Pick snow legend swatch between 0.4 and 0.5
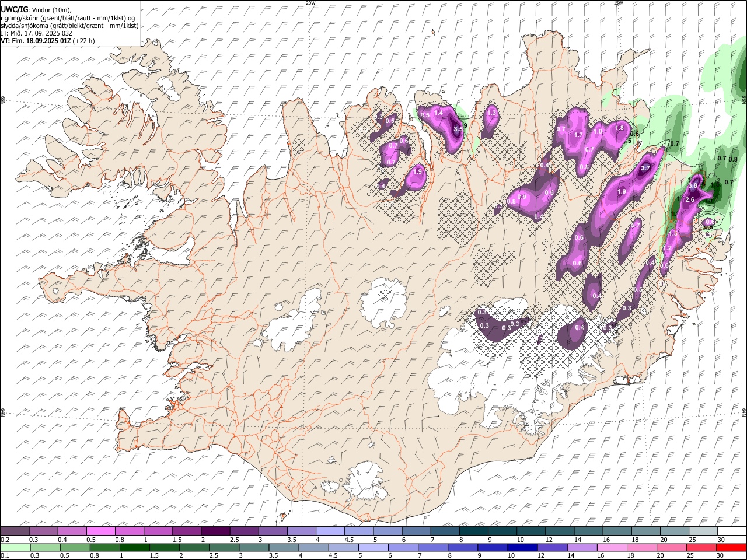 [72, 531]
